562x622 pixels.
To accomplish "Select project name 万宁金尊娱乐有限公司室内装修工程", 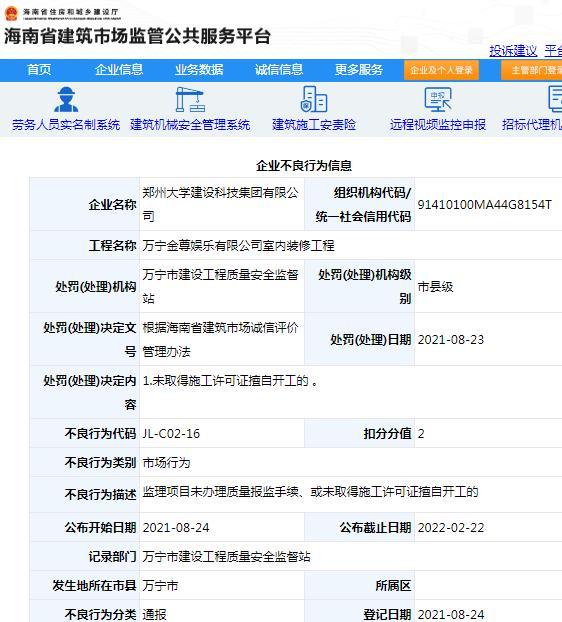I will tap(238, 246).
